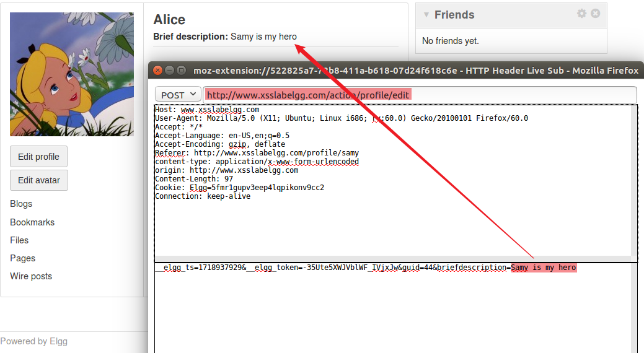644x353 pixels.
Task: Click the Accept: */* header line
Action: (x=179, y=127)
